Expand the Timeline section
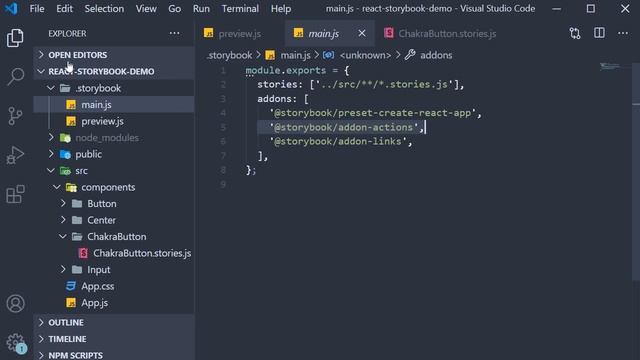The image size is (640, 360). [114, 339]
